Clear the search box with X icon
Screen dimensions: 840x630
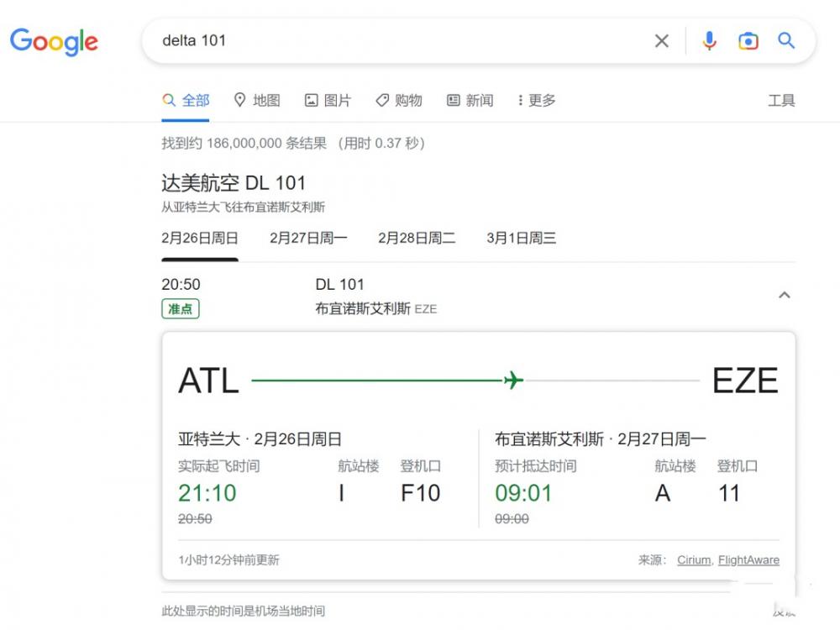(x=662, y=41)
